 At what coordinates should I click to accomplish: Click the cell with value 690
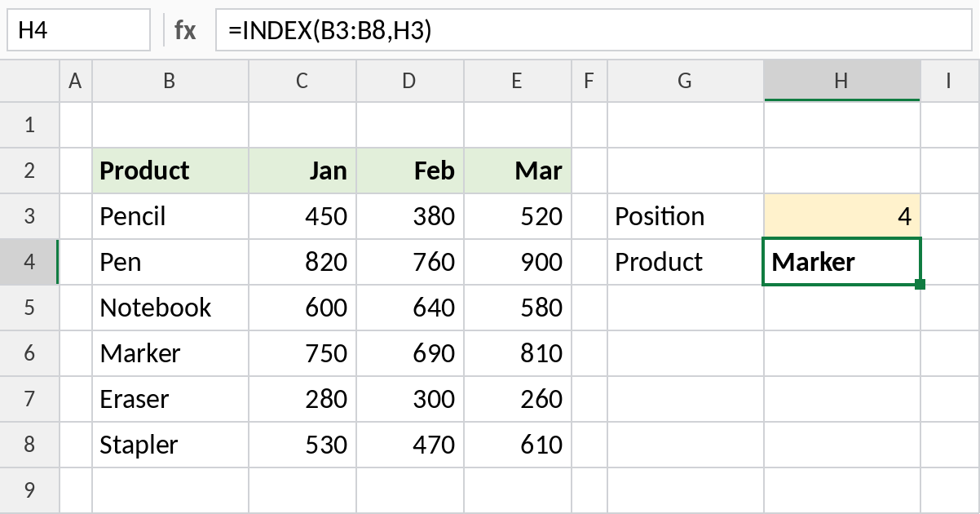click(x=410, y=353)
